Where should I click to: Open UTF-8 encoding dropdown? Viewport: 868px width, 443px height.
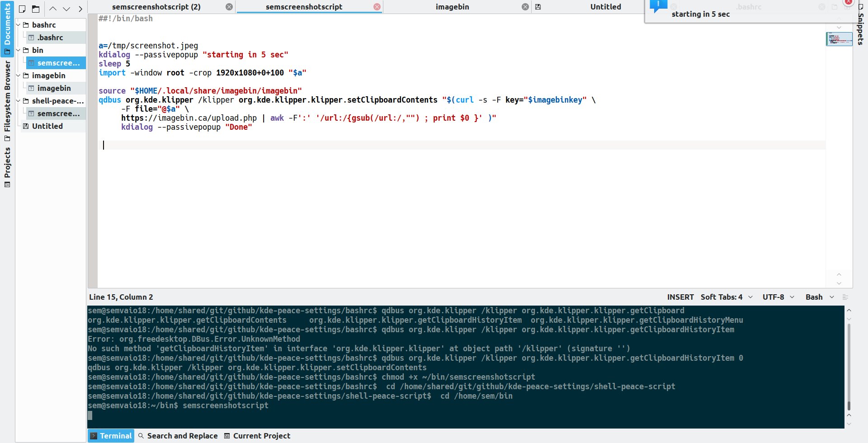[x=778, y=297]
